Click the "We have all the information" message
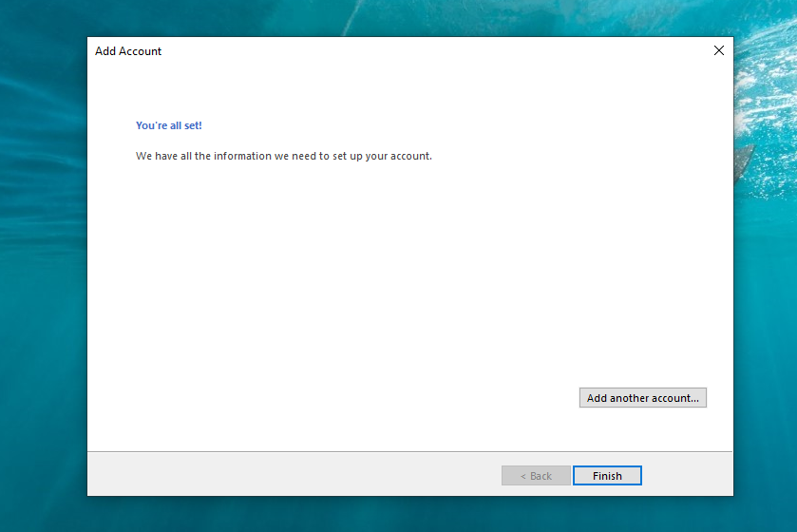 pyautogui.click(x=284, y=156)
